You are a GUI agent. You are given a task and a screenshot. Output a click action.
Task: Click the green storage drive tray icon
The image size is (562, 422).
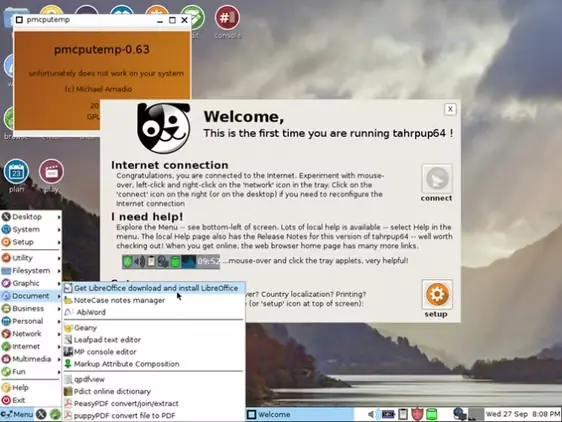pos(432,414)
